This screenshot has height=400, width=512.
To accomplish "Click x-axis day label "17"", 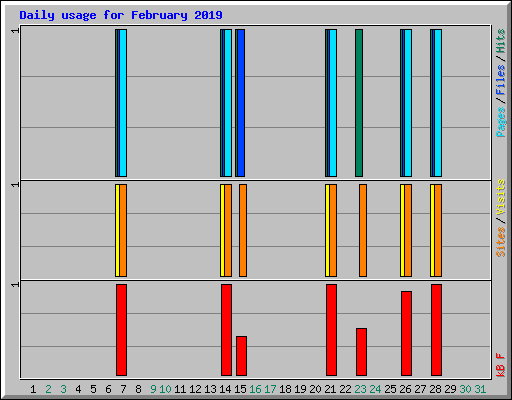I will point(270,389).
